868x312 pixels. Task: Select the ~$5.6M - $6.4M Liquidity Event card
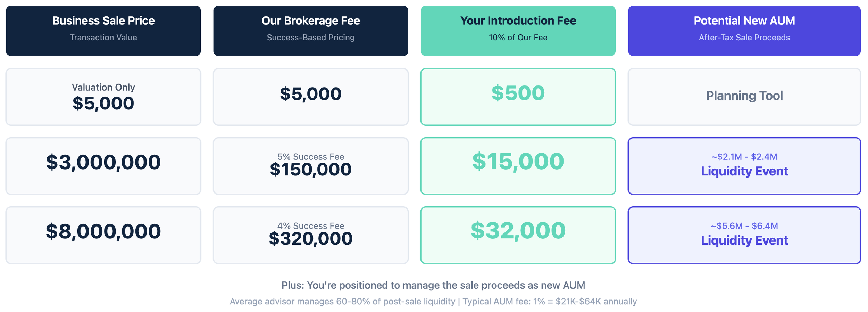click(x=744, y=235)
